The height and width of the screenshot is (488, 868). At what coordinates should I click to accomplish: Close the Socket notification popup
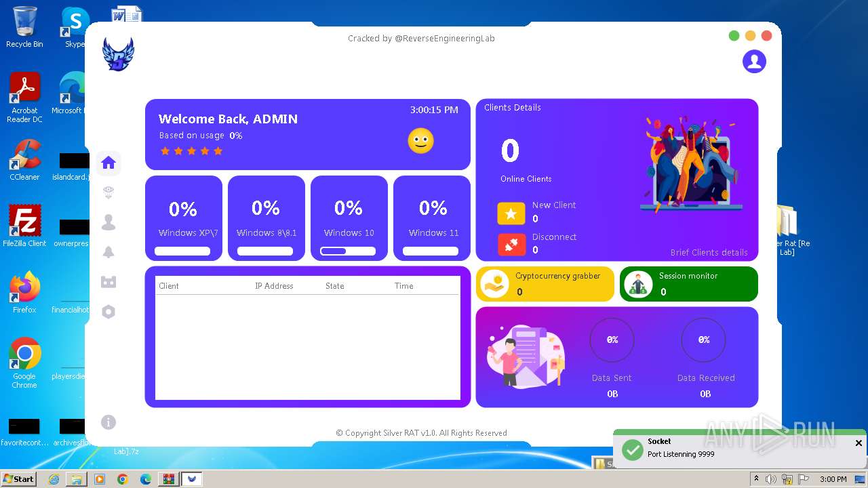[859, 443]
